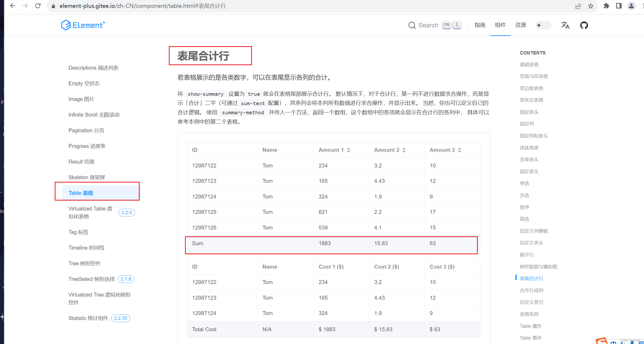Open the browser three-dots menu

click(642, 6)
